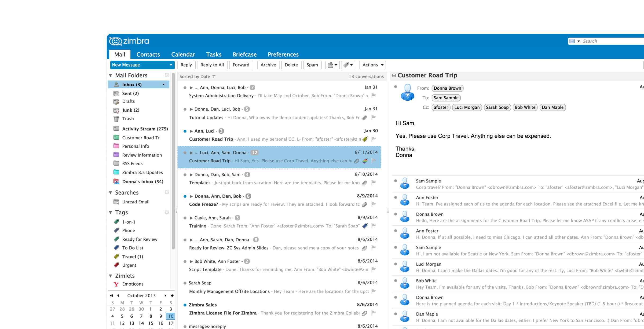This screenshot has height=329, width=644.
Task: Collapse the Tags section
Action: tap(111, 213)
